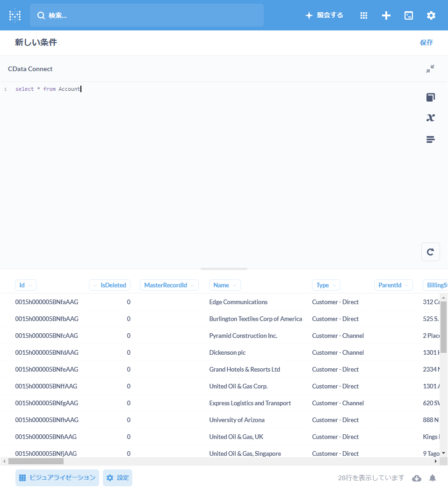The image size is (448, 490).
Task: Open the MasterRecordId column header menu
Action: click(169, 285)
